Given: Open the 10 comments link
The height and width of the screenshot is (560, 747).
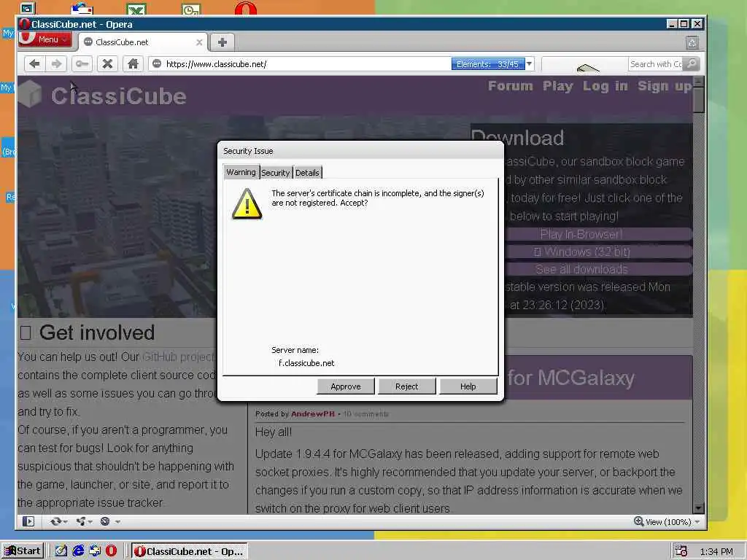Looking at the screenshot, I should (x=365, y=414).
